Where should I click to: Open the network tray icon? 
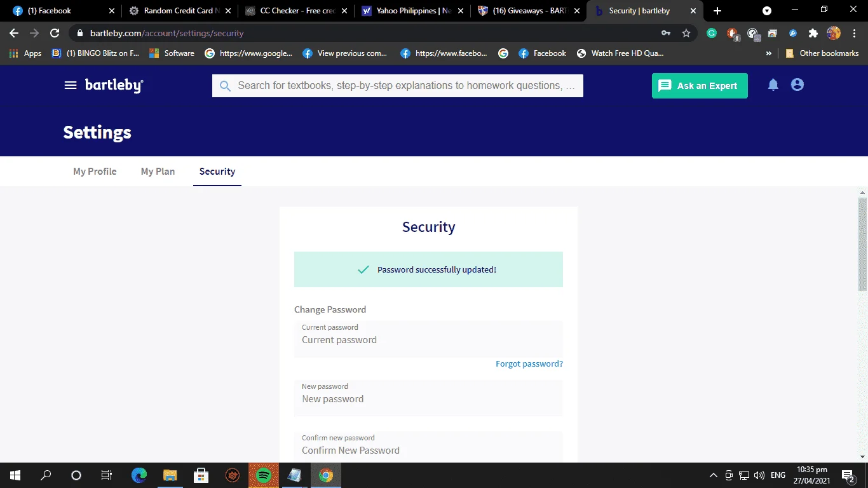[x=744, y=475]
